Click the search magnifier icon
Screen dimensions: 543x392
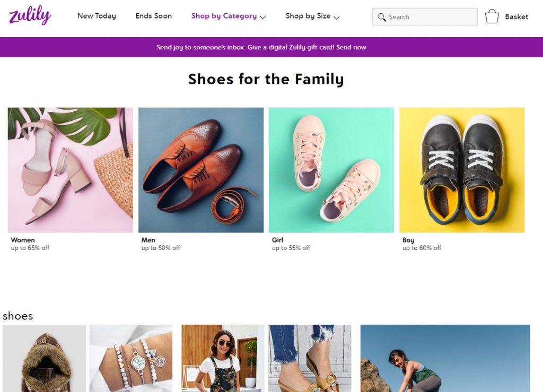381,17
